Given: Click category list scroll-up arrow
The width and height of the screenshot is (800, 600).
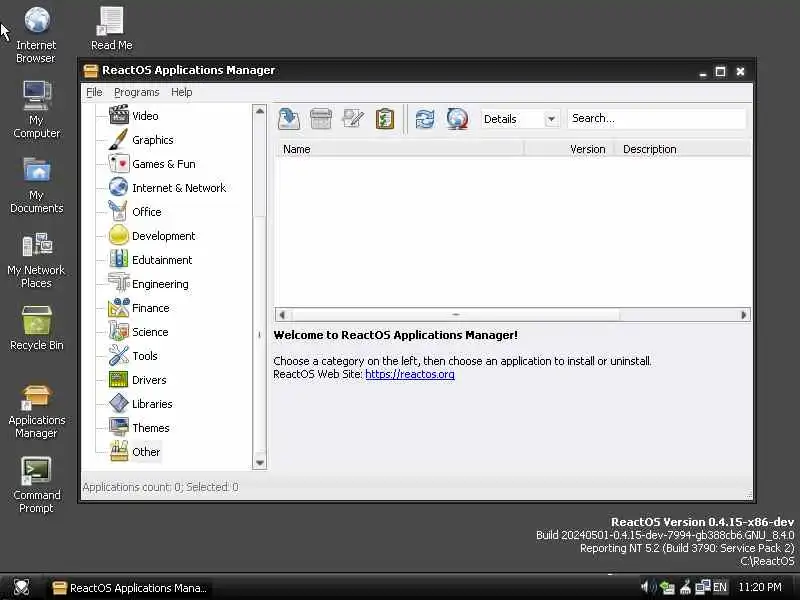Looking at the screenshot, I should [260, 111].
